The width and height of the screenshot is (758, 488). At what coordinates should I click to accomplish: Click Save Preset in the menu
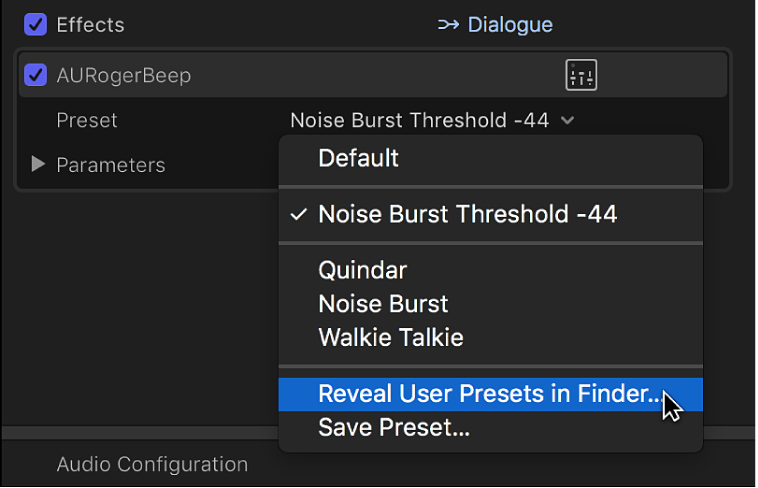click(x=394, y=428)
